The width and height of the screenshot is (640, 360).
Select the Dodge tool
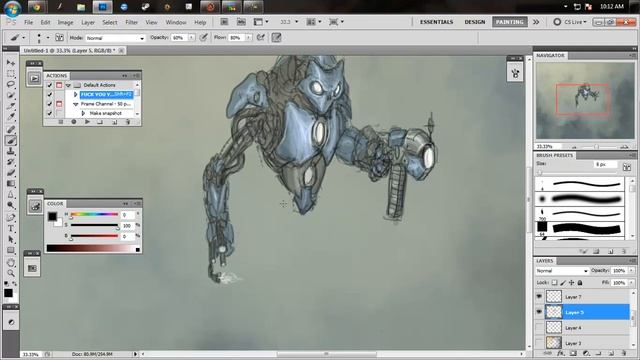(11, 206)
